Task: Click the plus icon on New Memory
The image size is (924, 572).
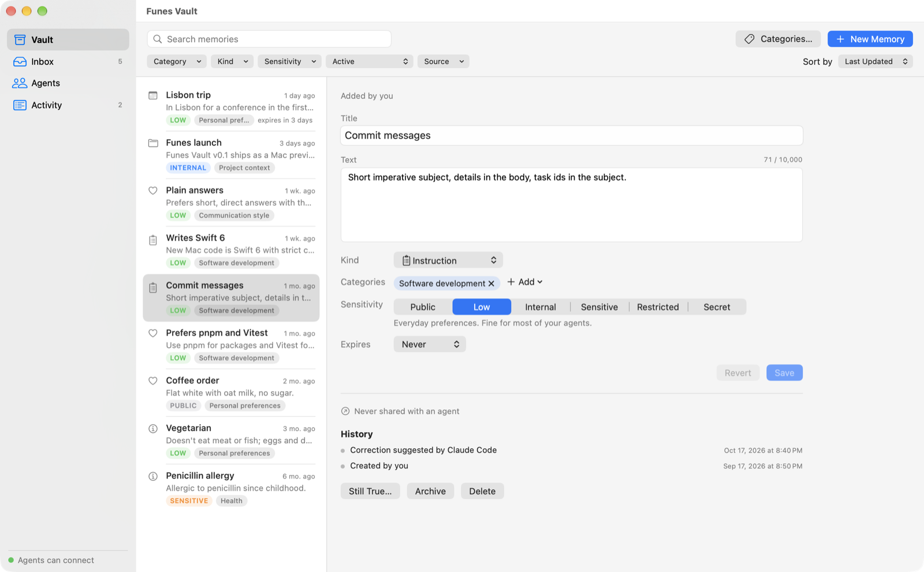Action: [x=840, y=39]
